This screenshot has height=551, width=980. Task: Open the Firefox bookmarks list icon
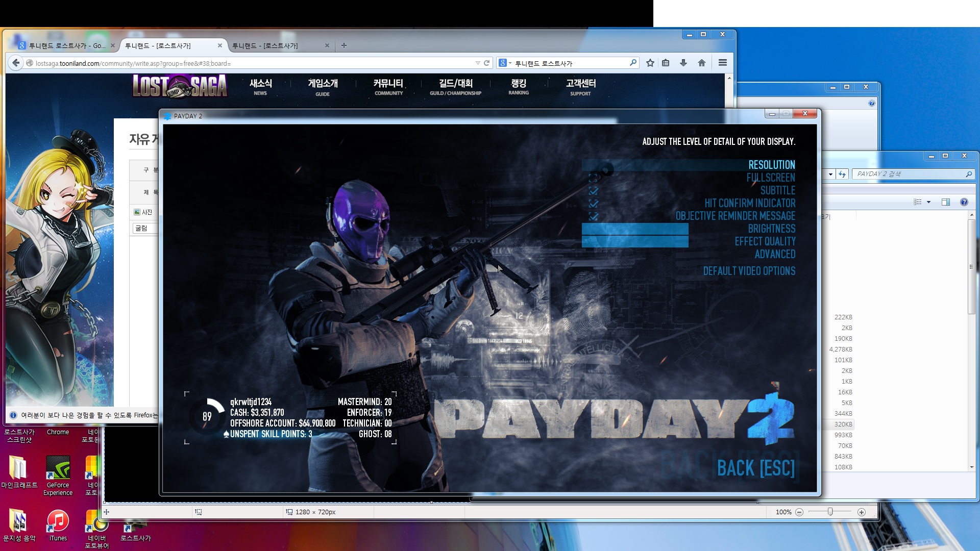point(666,63)
